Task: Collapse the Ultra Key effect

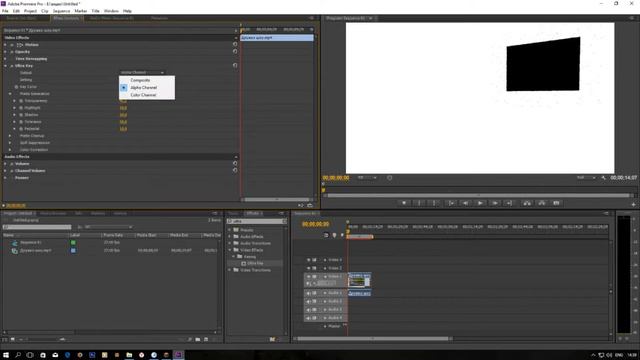Action: click(6, 66)
